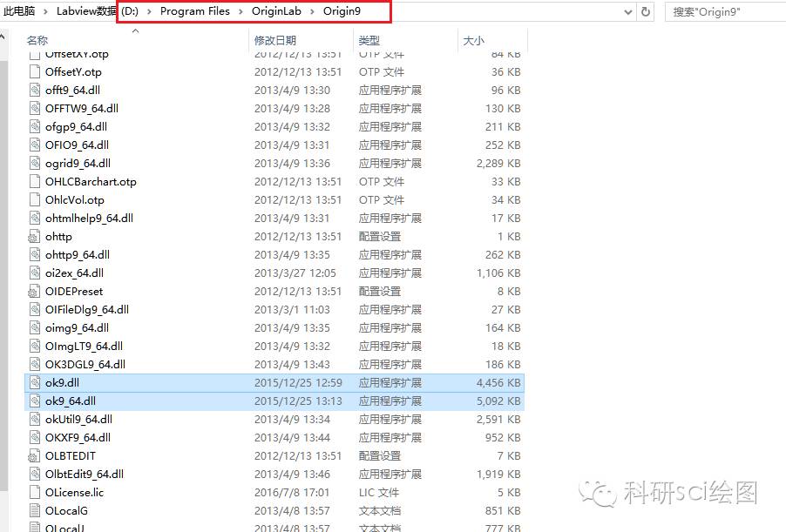This screenshot has height=532, width=786.
Task: Go to the OriginLab breadcrumb folder
Action: (x=277, y=12)
